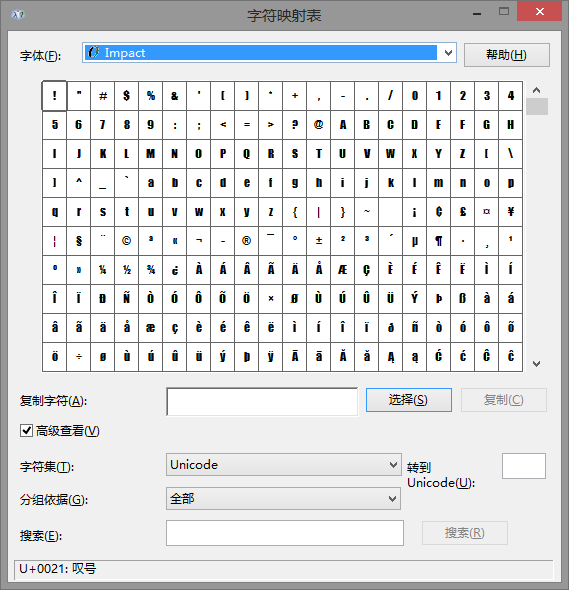Select the sharp s ß character cell
569x590 pixels.
(463, 298)
